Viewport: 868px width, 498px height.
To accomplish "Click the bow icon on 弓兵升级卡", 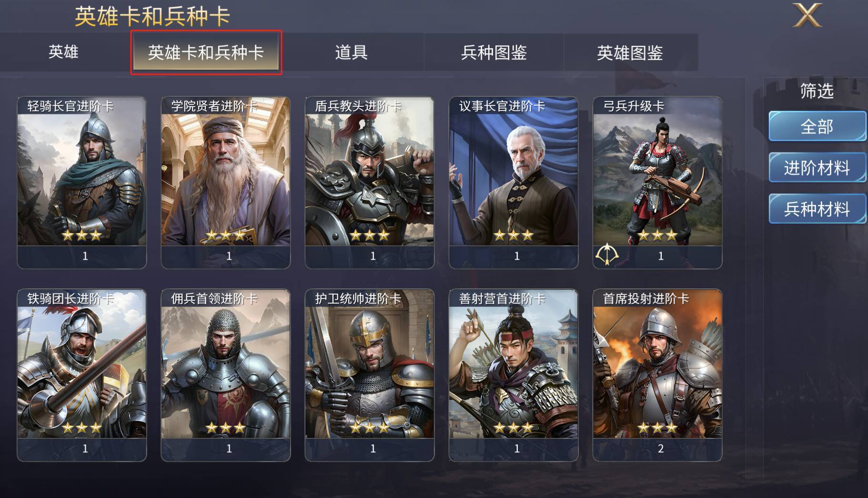I will tap(607, 254).
